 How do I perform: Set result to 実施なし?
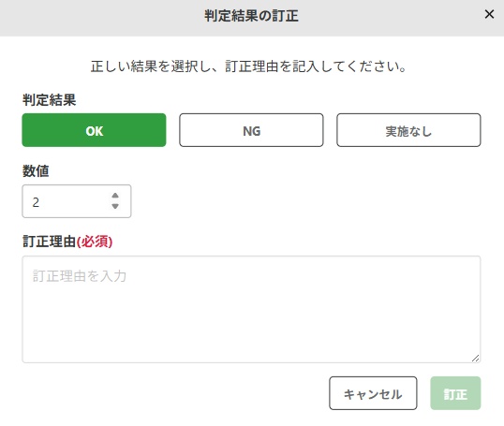click(x=408, y=130)
